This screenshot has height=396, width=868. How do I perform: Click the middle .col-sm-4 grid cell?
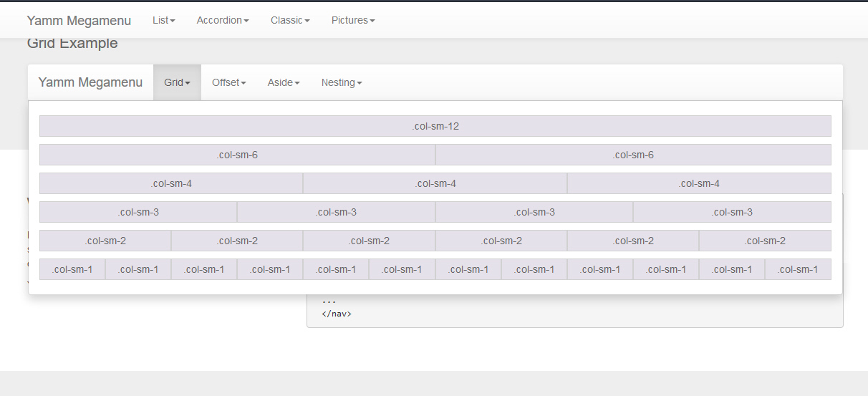coord(435,183)
